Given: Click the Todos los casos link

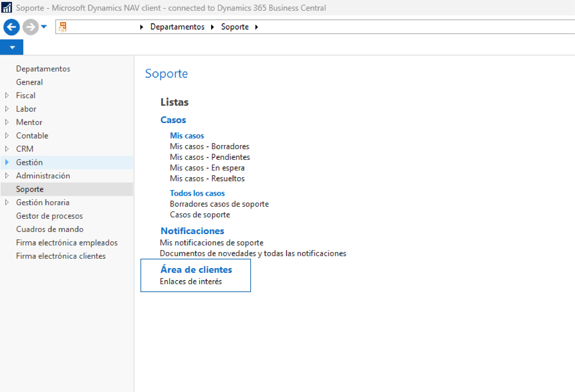Looking at the screenshot, I should (x=197, y=193).
